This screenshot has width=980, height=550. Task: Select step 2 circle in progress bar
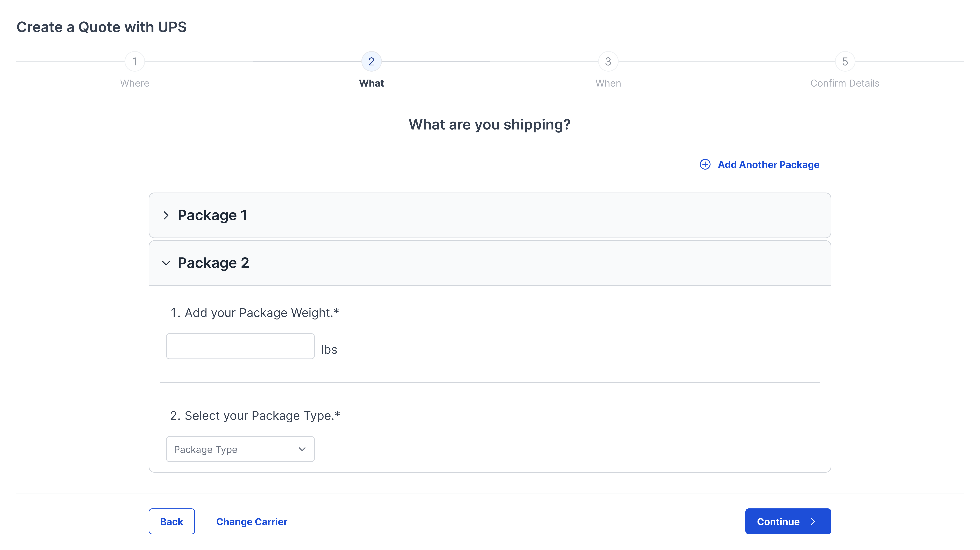pyautogui.click(x=371, y=62)
